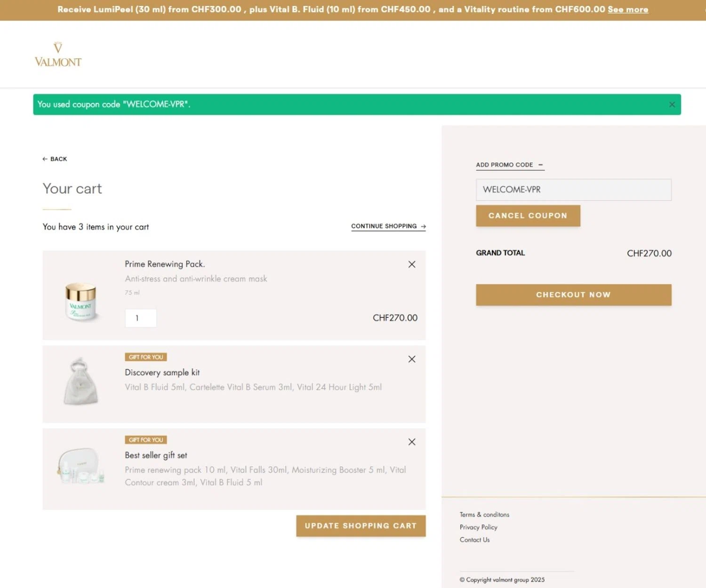Click the Cancel Coupon button

528,215
